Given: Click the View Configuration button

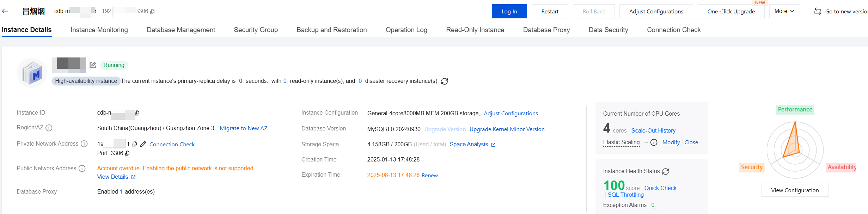Looking at the screenshot, I should [795, 190].
